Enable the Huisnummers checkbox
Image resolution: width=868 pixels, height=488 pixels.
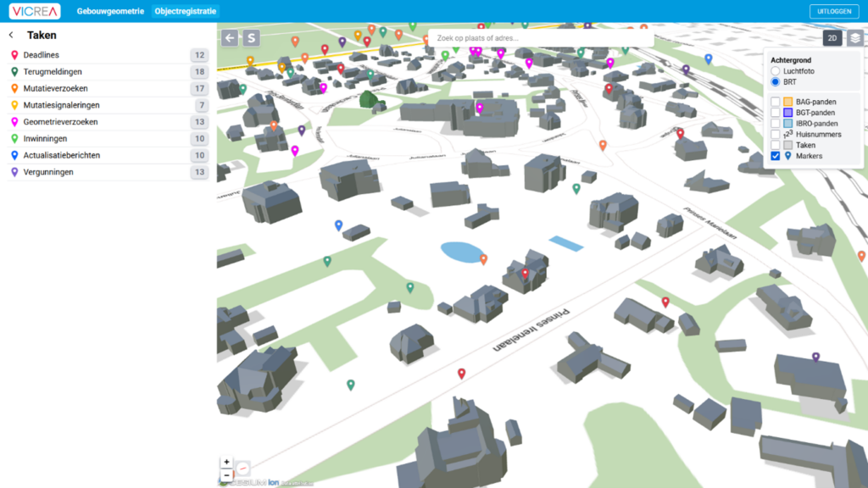click(776, 134)
